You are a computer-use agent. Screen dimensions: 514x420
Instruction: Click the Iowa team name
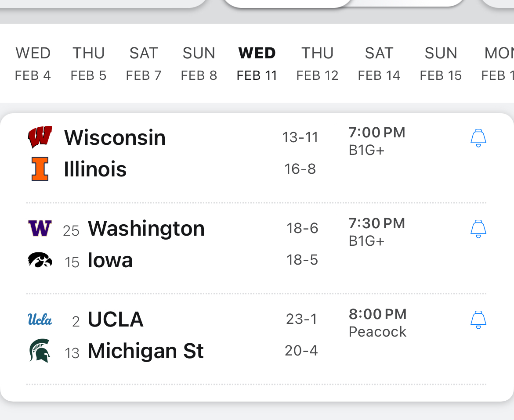pyautogui.click(x=110, y=260)
